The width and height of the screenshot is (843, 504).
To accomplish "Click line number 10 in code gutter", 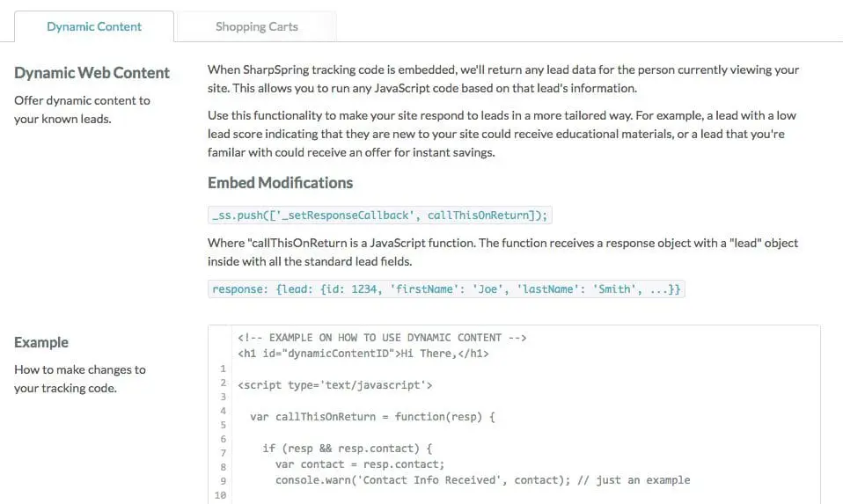I will (220, 496).
